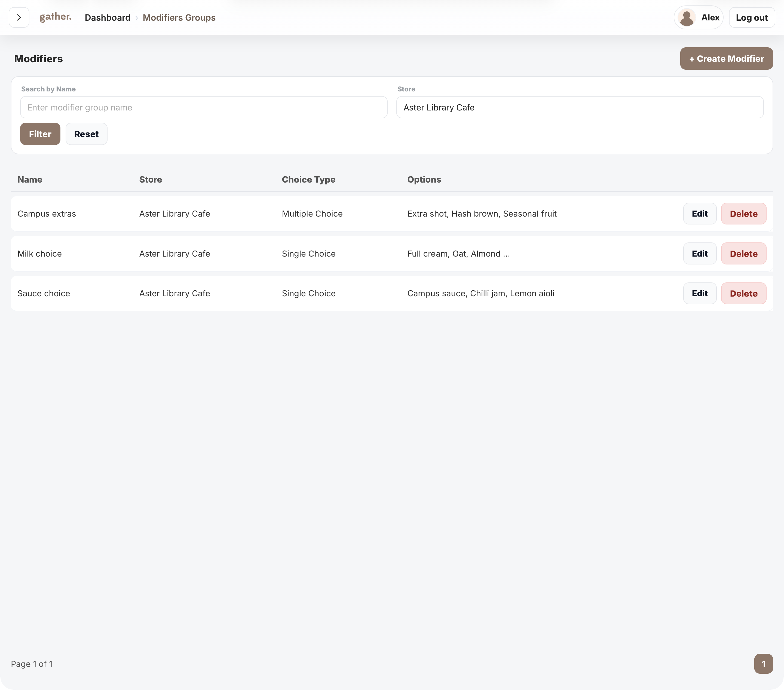
Task: Create a new modifier group
Action: click(726, 59)
